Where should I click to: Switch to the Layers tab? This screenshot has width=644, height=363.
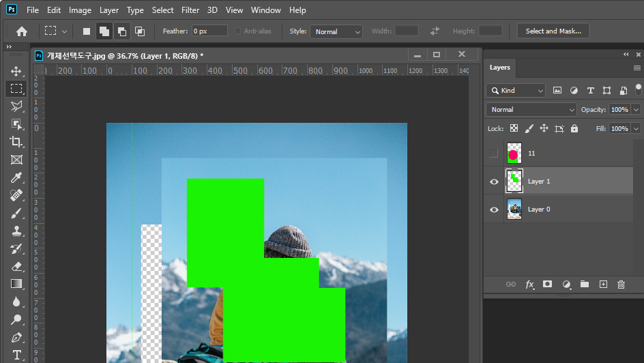pyautogui.click(x=500, y=68)
